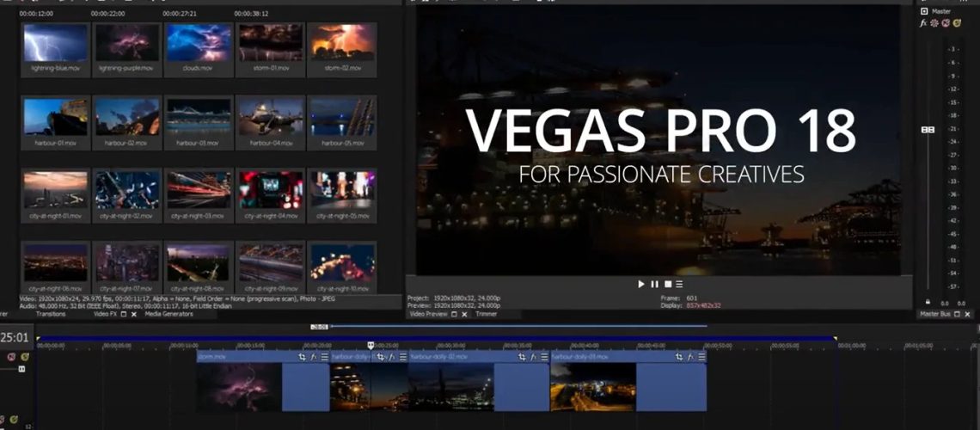Open Event Pan/Crop on harbour-dolly-02.mov clip

pyautogui.click(x=523, y=357)
